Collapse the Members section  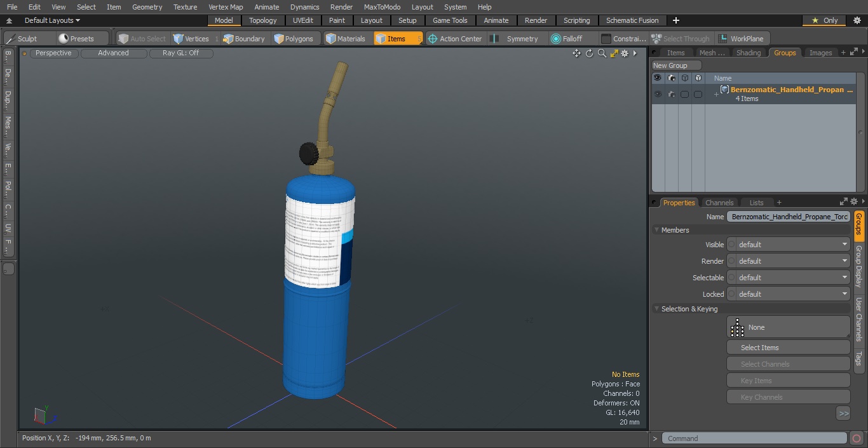pyautogui.click(x=656, y=230)
